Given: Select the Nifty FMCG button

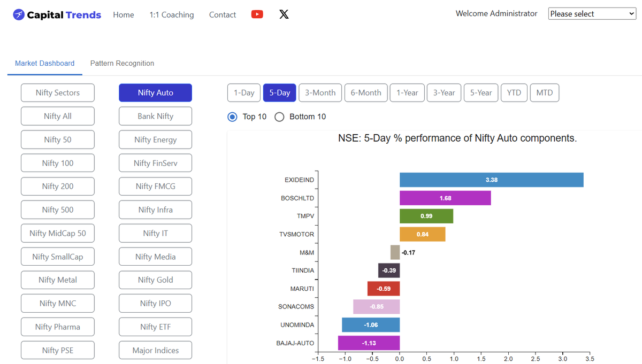Looking at the screenshot, I should coord(155,186).
